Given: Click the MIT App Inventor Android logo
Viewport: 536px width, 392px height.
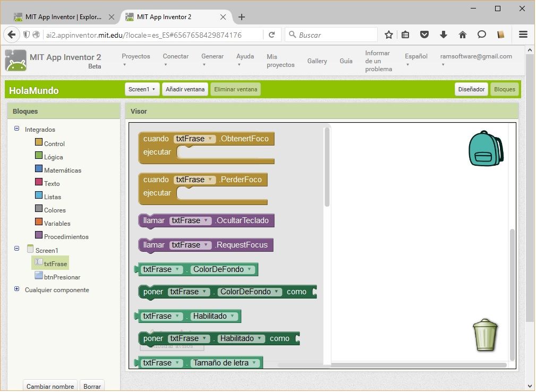Looking at the screenshot, I should click(15, 61).
